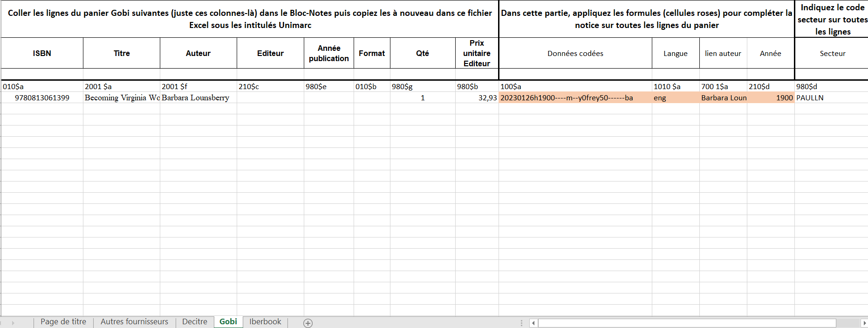868x328 pixels.
Task: Open the Decitre sheet tab
Action: [195, 322]
